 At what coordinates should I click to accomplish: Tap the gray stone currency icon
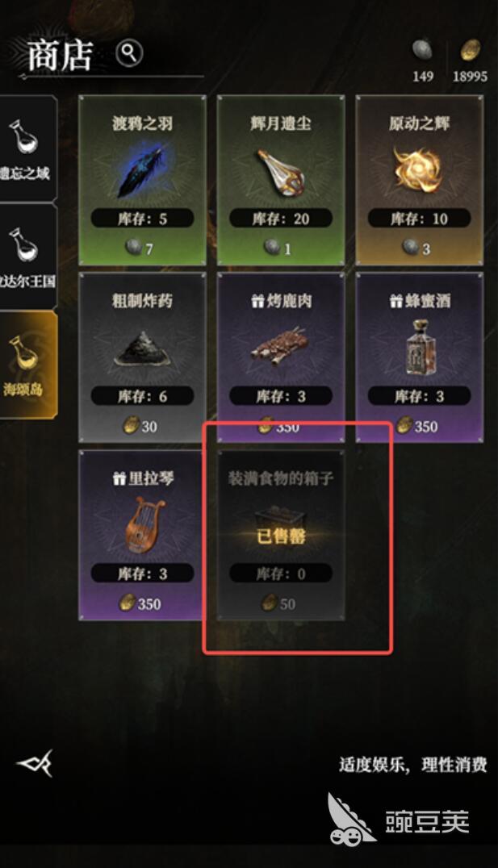coord(422,51)
